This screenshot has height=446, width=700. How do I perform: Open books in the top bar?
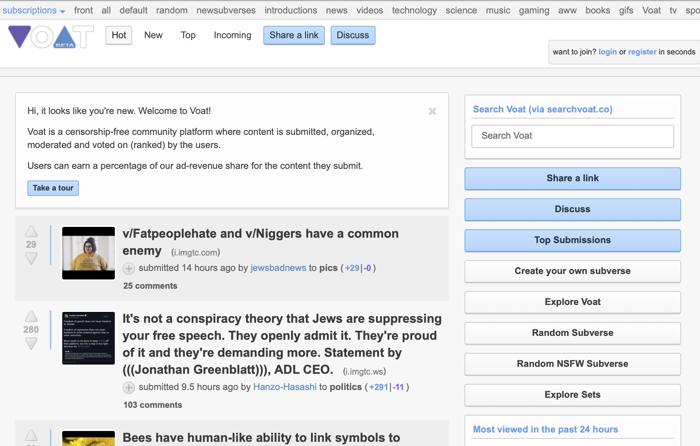click(x=598, y=10)
